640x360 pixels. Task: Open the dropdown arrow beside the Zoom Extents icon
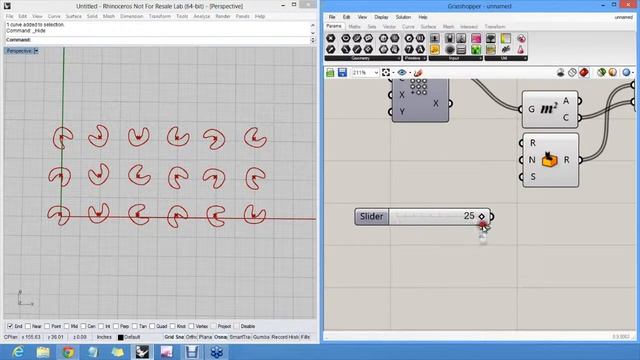coord(393,73)
